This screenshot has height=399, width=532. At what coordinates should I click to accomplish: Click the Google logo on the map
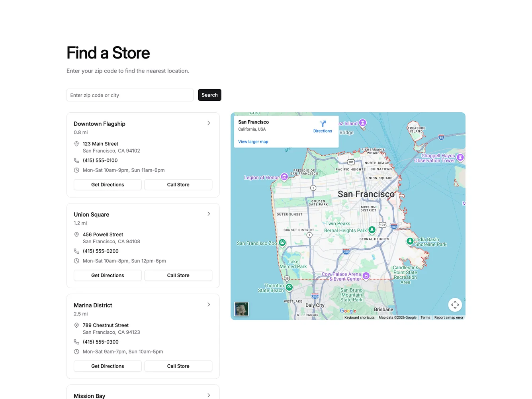pos(348,311)
